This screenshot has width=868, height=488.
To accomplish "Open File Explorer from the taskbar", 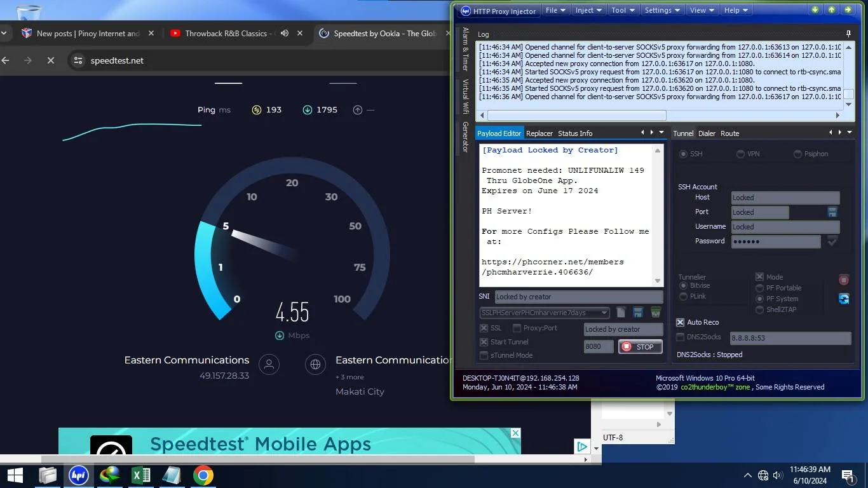I will point(48,475).
